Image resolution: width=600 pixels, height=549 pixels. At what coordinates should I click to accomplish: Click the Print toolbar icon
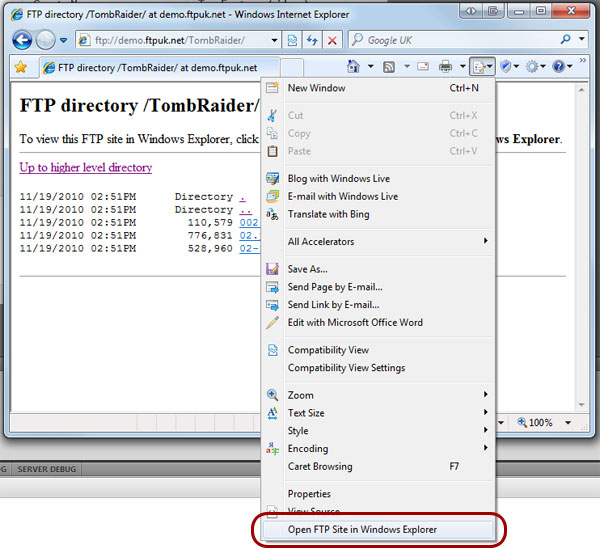point(445,67)
